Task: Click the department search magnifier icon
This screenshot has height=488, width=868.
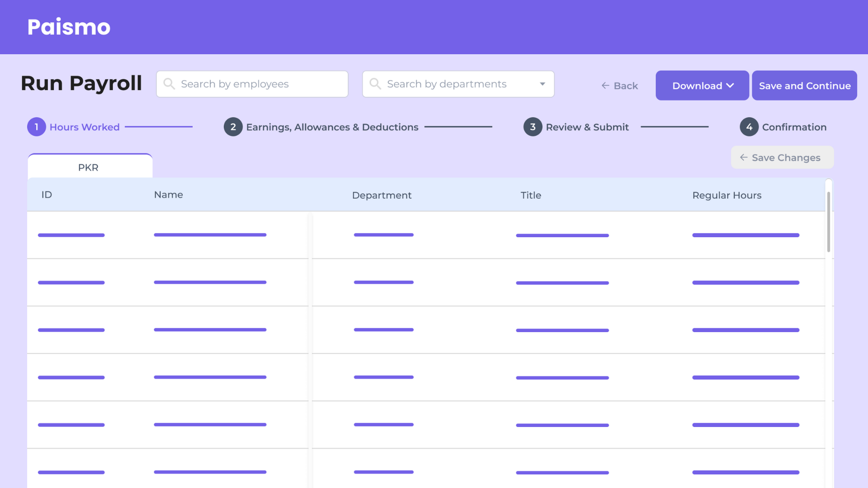Action: click(375, 84)
